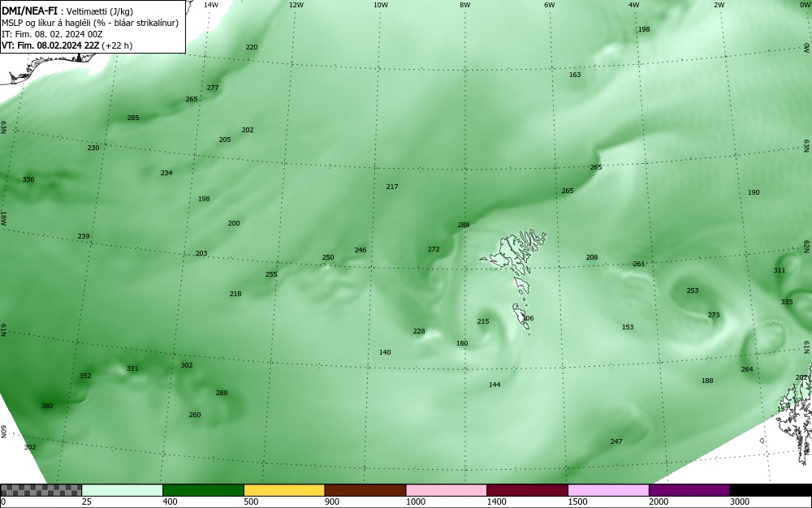This screenshot has height=508, width=812.
Task: Click the 285 value on the map
Action: point(133,118)
